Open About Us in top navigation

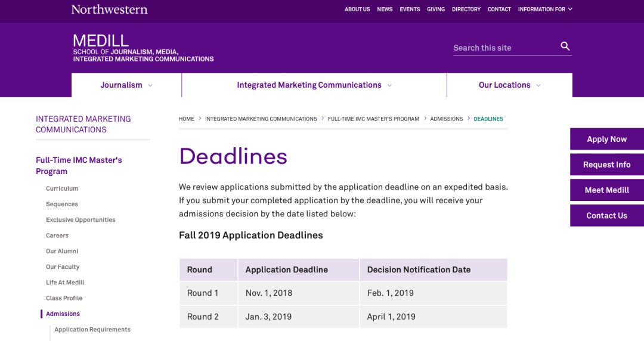click(x=357, y=9)
